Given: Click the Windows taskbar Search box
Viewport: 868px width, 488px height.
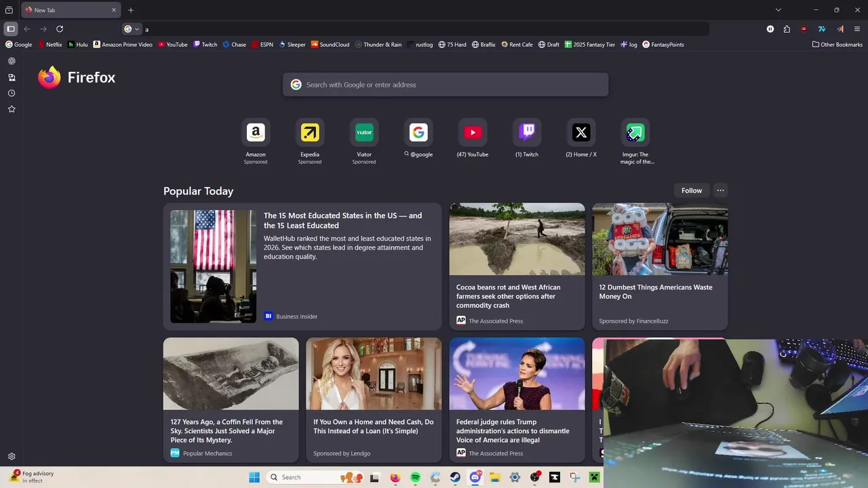Looking at the screenshot, I should click(x=315, y=477).
